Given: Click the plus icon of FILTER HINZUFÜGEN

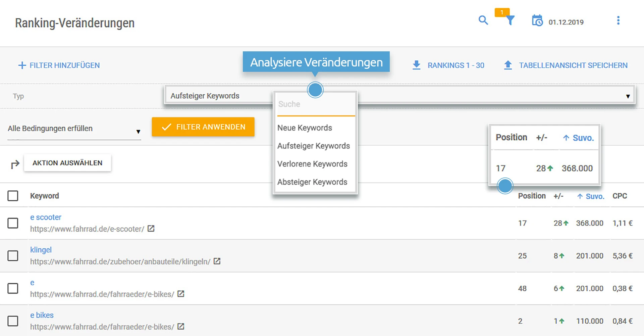Looking at the screenshot, I should pos(21,65).
